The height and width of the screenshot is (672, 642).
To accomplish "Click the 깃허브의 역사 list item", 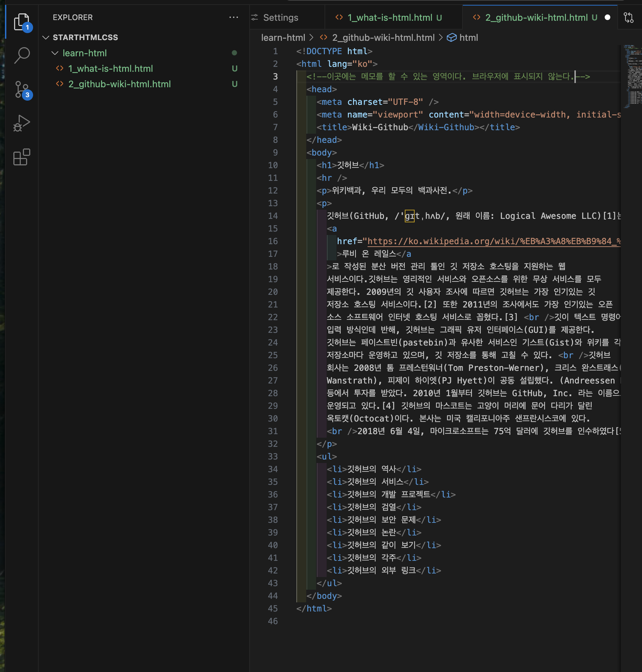I will [374, 469].
